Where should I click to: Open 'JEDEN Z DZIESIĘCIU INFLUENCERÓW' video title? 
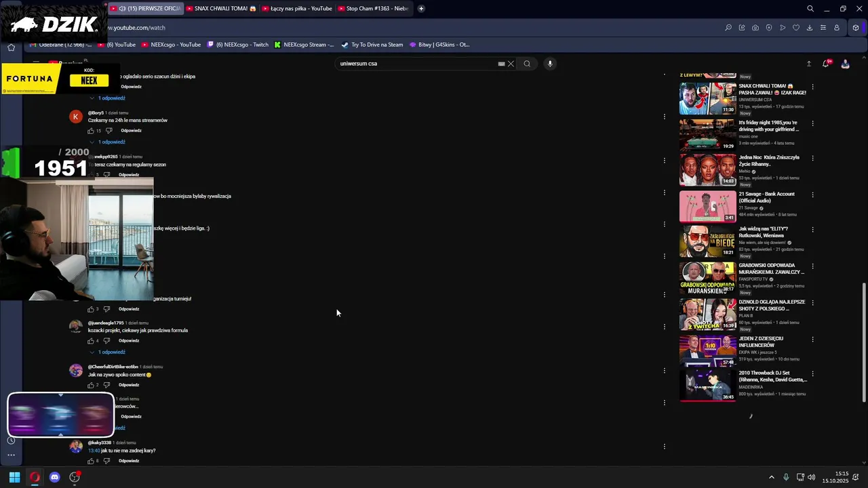(x=761, y=342)
